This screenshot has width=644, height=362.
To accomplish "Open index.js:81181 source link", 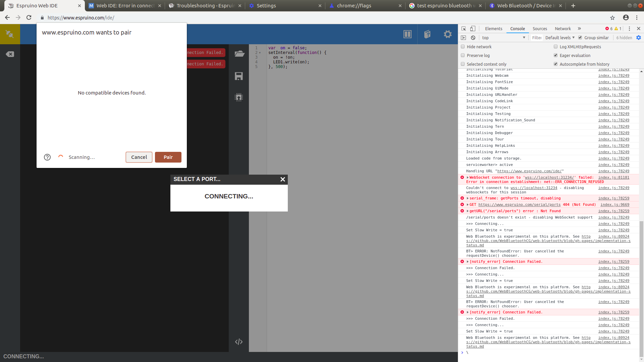I will [x=613, y=178].
